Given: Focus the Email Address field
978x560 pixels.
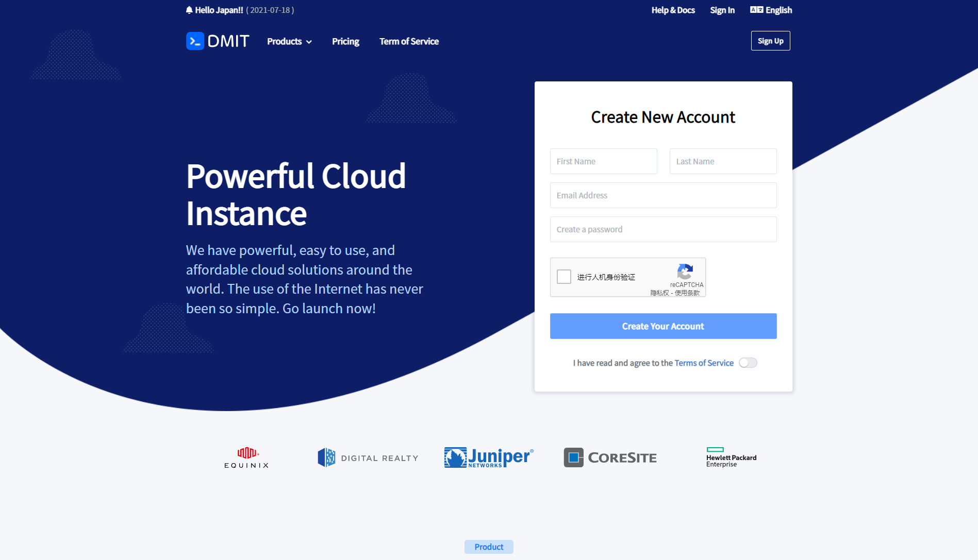Looking at the screenshot, I should coord(663,195).
